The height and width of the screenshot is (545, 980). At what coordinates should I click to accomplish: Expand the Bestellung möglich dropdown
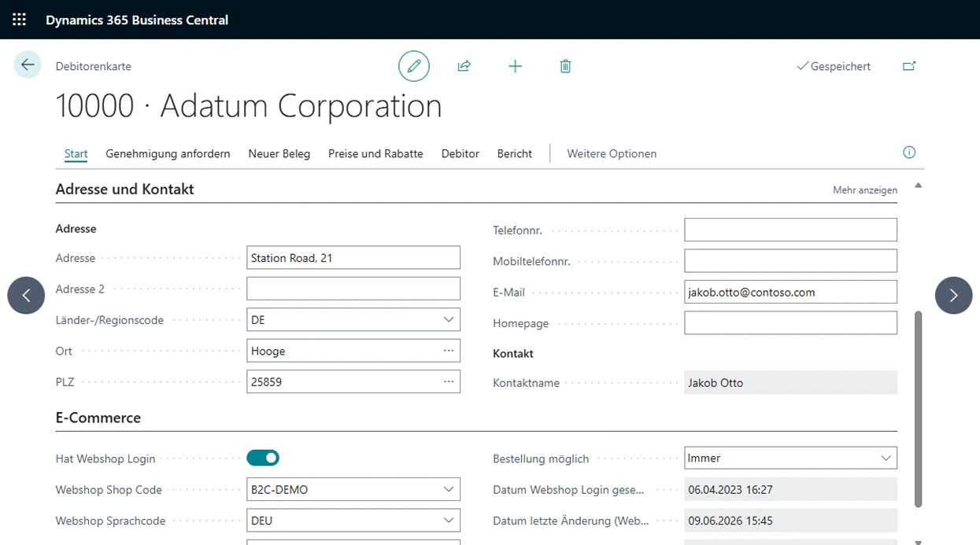(x=886, y=458)
